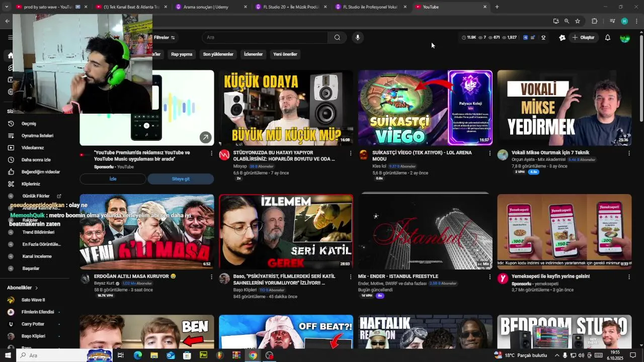644x362 pixels.
Task: Open Carry Potter subscription channel
Action: coord(34,324)
